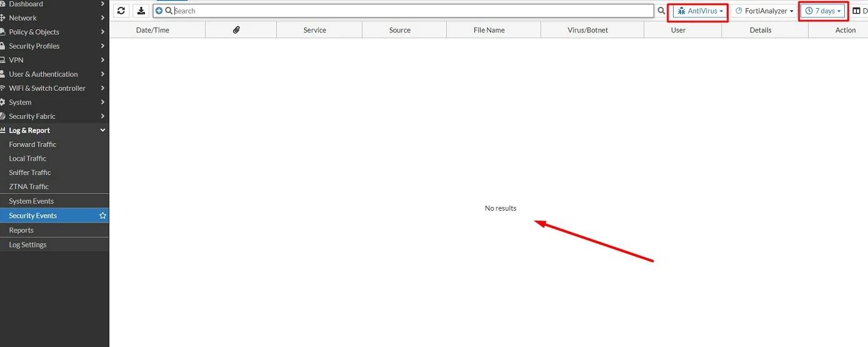868x347 pixels.
Task: Open Sniffer Traffic logs
Action: coord(54,173)
